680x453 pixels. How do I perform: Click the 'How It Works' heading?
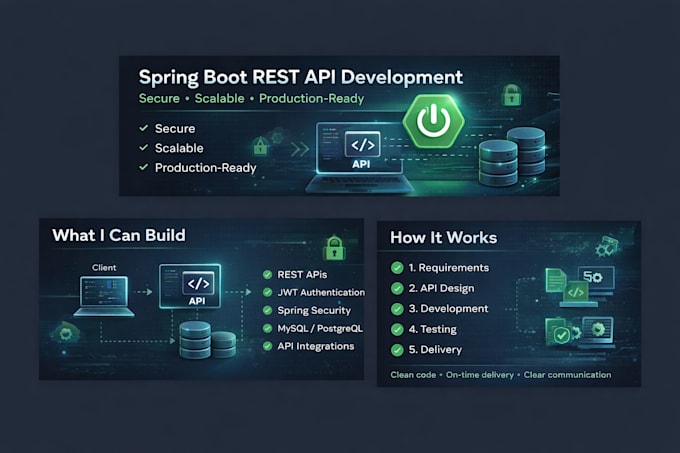point(444,238)
